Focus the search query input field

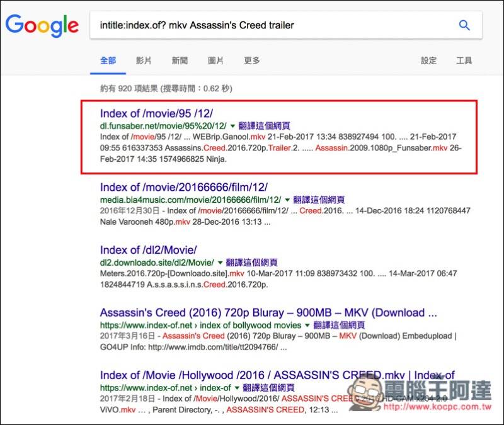click(x=273, y=25)
